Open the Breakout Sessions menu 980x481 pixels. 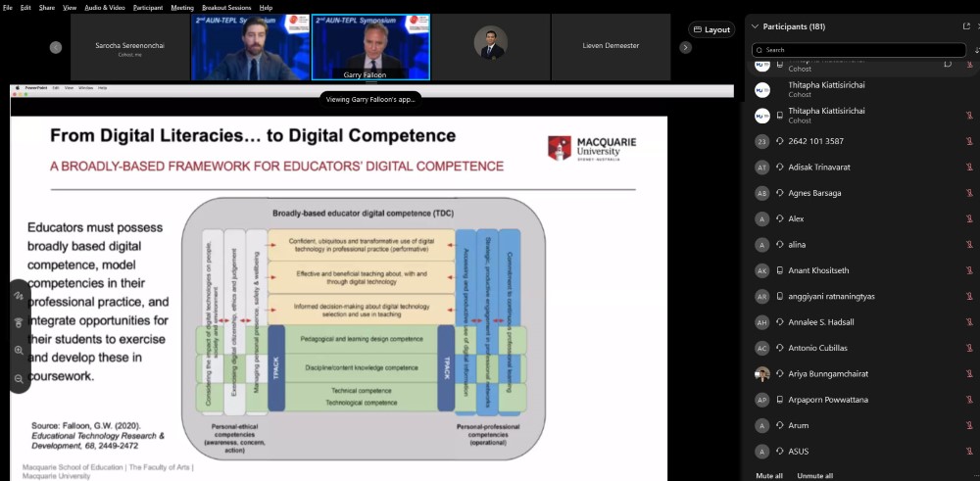(226, 7)
